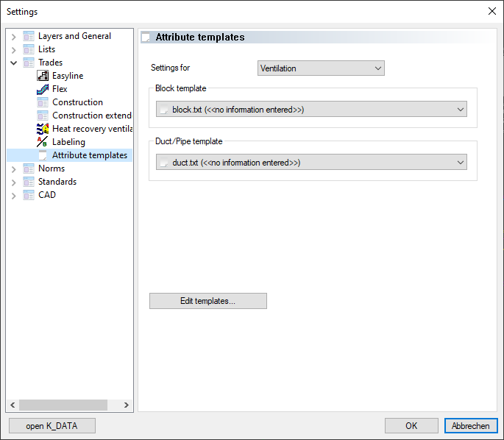
Task: Select Flex tree item
Action: click(60, 89)
